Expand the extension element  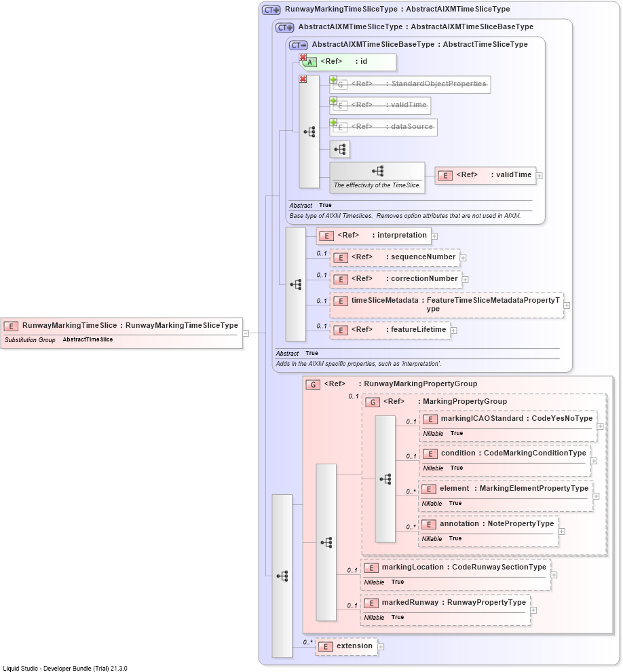tap(381, 647)
